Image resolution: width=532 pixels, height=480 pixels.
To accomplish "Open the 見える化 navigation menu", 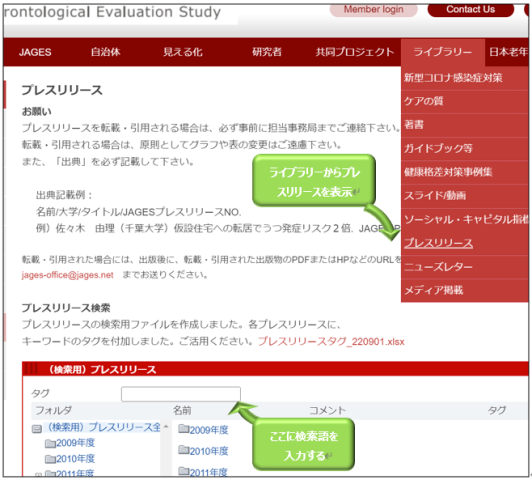I will pyautogui.click(x=183, y=52).
